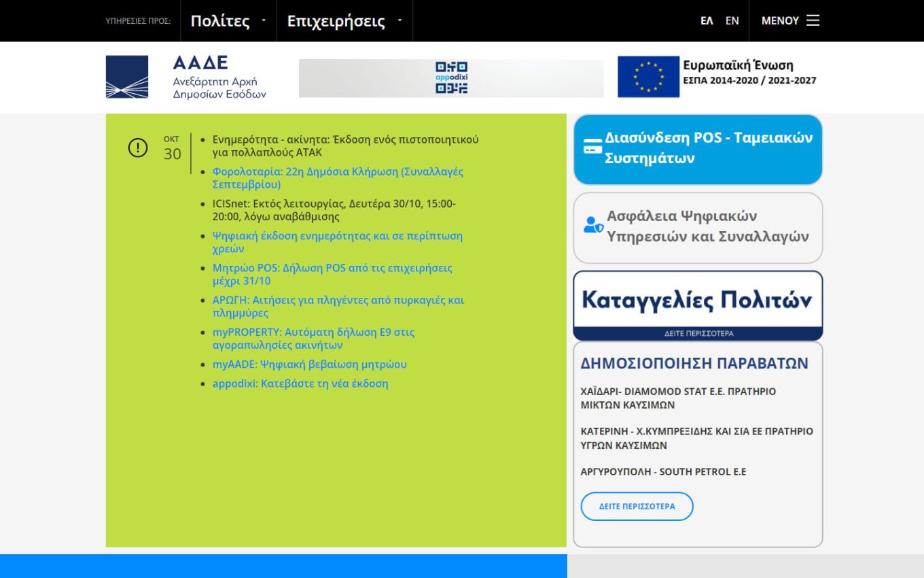This screenshot has height=578, width=924.
Task: Open the hamburger menu icon
Action: (x=813, y=20)
